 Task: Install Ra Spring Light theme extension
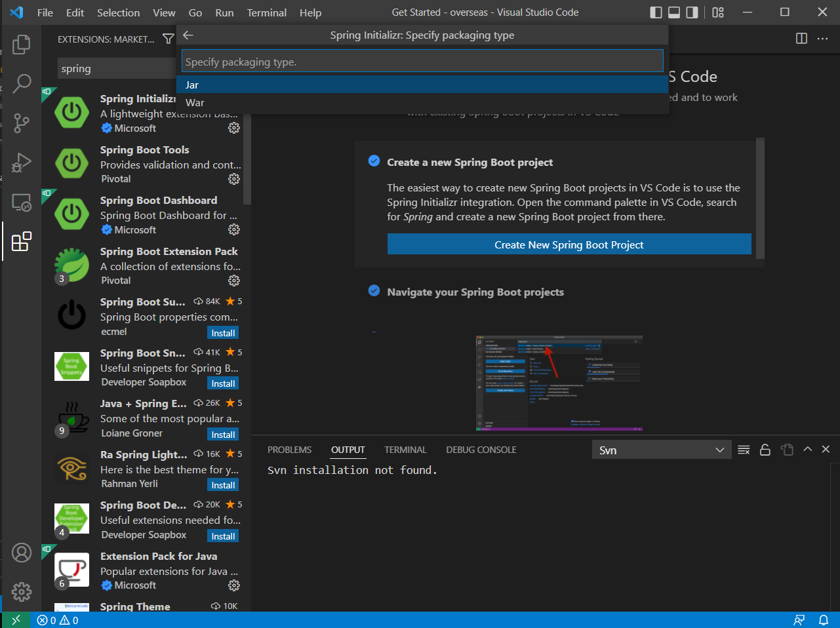click(223, 485)
